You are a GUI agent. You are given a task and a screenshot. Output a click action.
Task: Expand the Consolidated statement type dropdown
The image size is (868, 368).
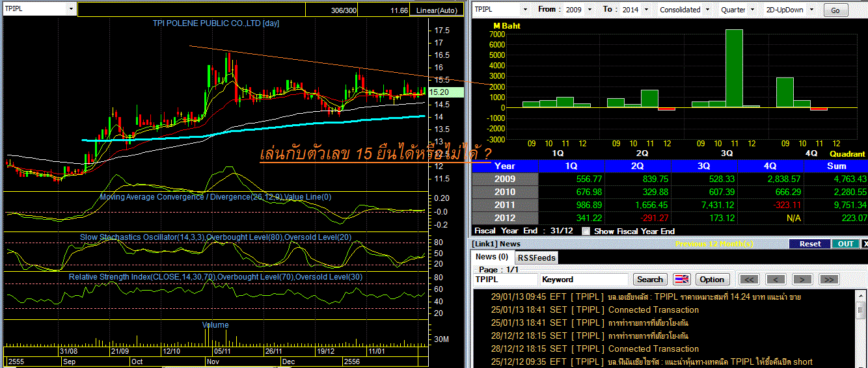point(706,10)
